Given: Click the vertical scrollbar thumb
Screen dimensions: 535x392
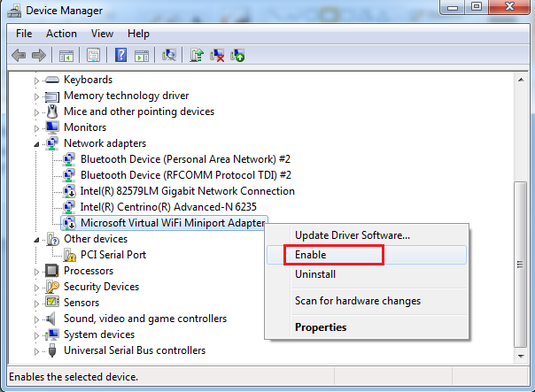Looking at the screenshot, I should [x=521, y=265].
